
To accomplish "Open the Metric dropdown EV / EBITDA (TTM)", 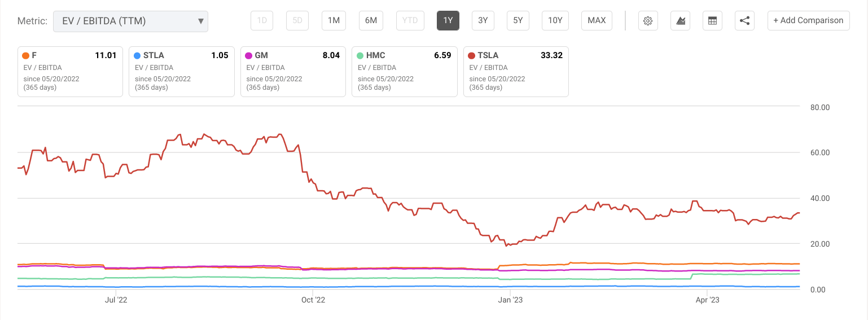I will pyautogui.click(x=130, y=21).
